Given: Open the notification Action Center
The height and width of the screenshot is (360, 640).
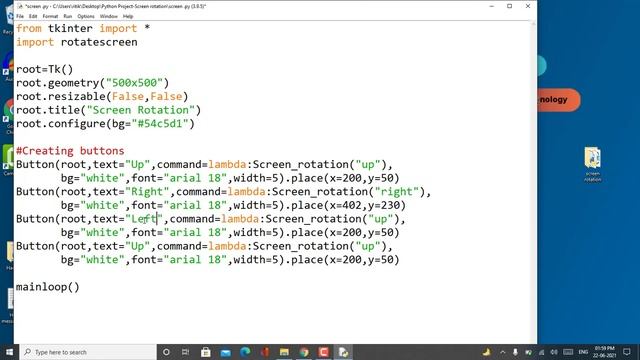Looking at the screenshot, I should click(x=627, y=352).
